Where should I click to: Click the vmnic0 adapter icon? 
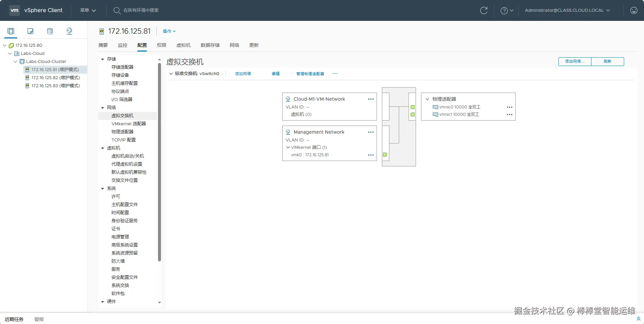click(x=436, y=107)
